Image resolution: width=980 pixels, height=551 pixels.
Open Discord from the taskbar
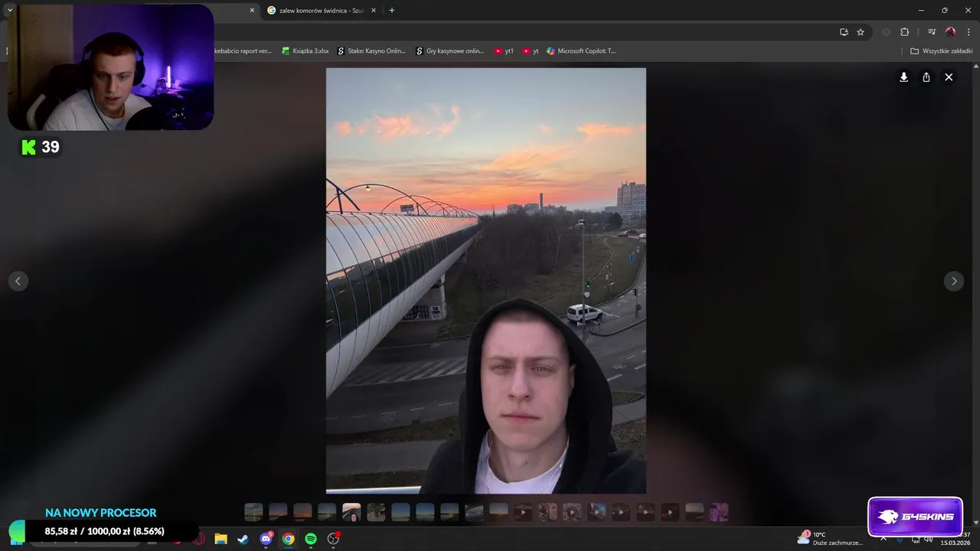click(x=266, y=539)
